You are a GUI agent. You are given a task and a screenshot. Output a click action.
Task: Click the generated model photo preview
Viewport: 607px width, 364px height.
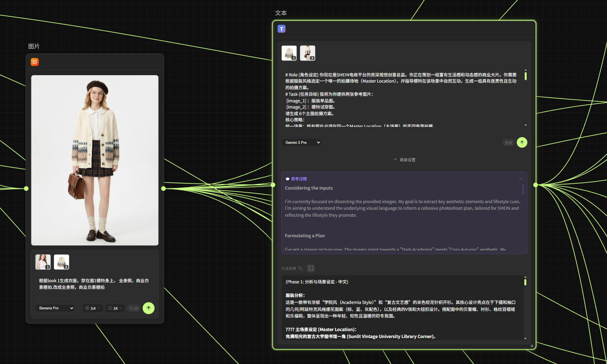tap(95, 160)
